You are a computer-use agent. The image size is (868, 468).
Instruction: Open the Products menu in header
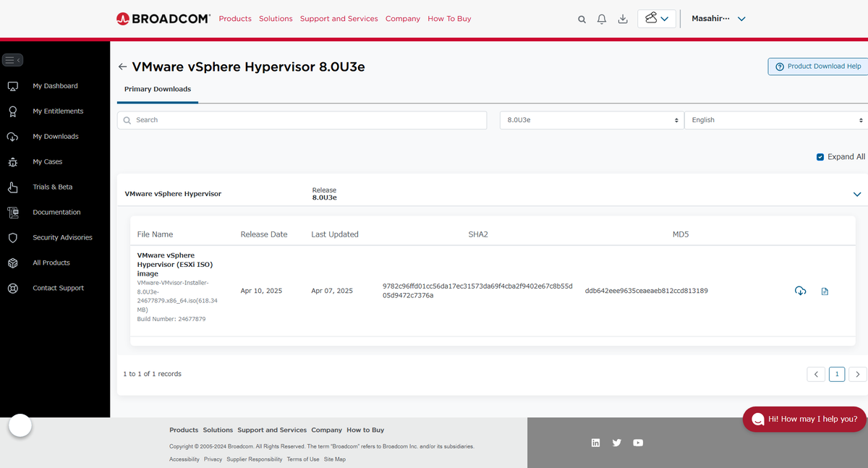[x=235, y=19]
